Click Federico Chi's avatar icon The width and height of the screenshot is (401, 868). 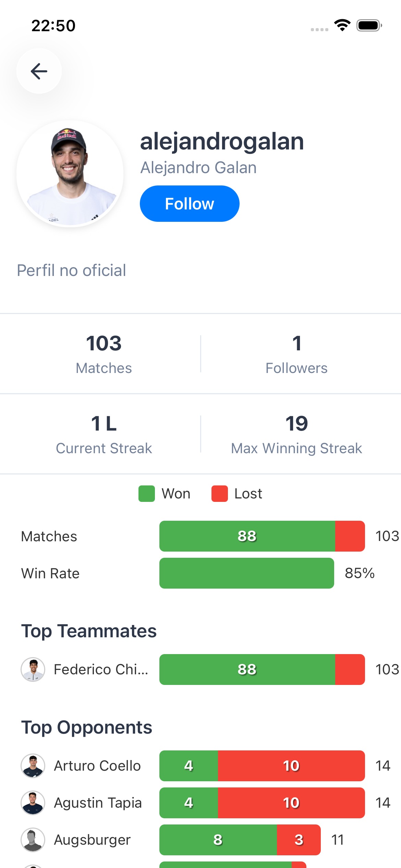coord(33,669)
